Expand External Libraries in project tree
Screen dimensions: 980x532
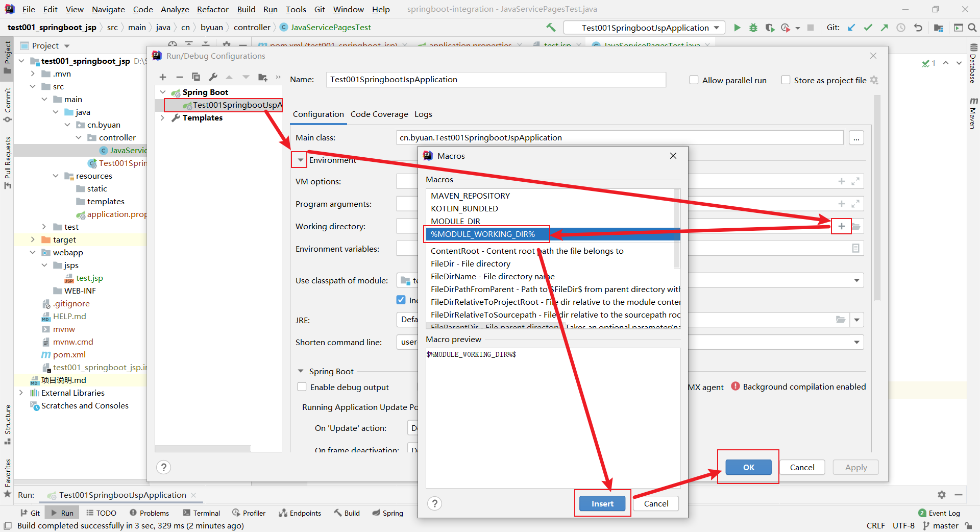[21, 393]
